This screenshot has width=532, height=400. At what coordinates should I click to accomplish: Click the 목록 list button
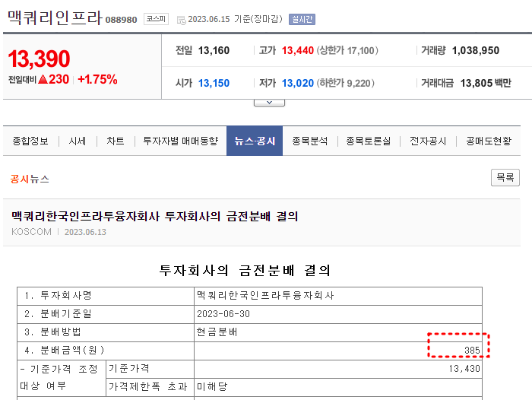505,177
